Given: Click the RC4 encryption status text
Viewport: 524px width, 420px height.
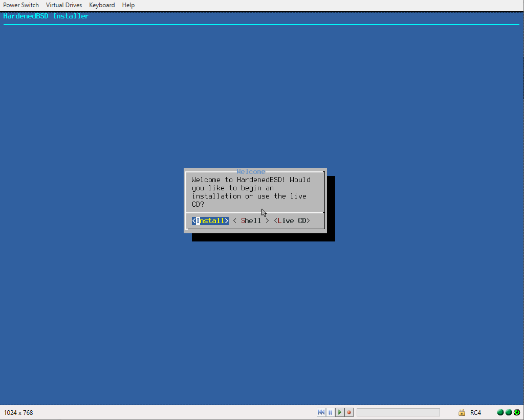Looking at the screenshot, I should (475, 413).
